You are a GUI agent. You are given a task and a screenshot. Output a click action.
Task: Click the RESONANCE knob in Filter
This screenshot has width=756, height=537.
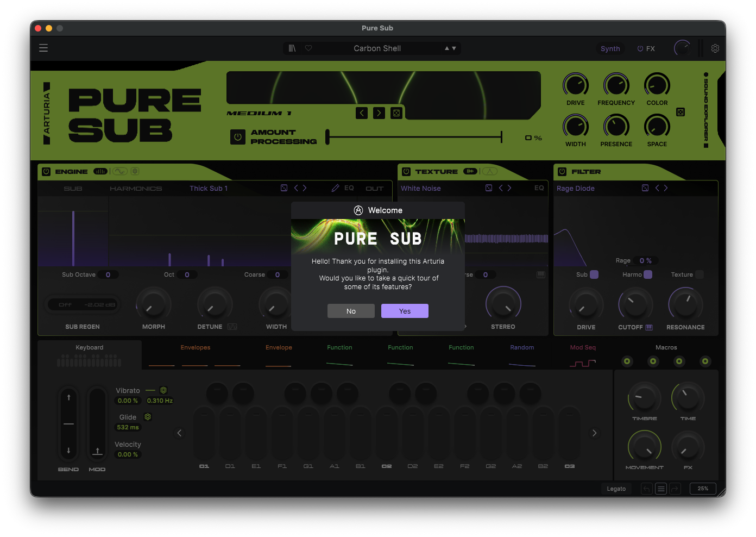[x=685, y=303]
